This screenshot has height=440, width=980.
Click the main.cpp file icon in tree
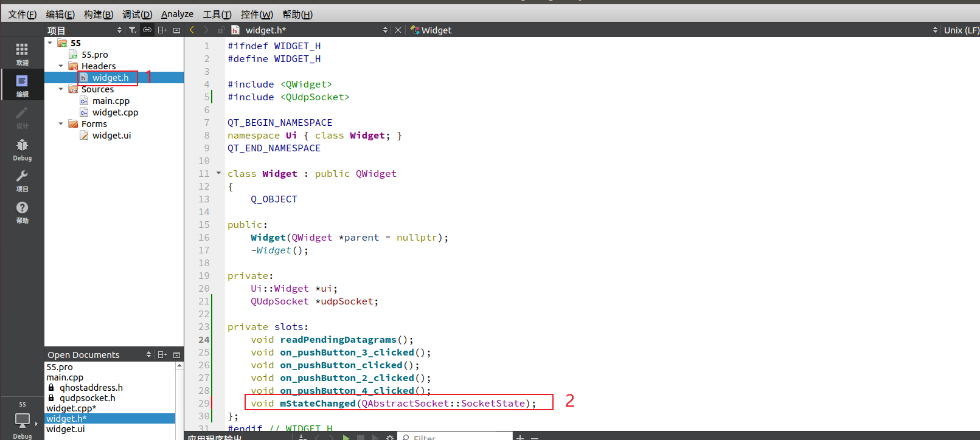tap(84, 101)
